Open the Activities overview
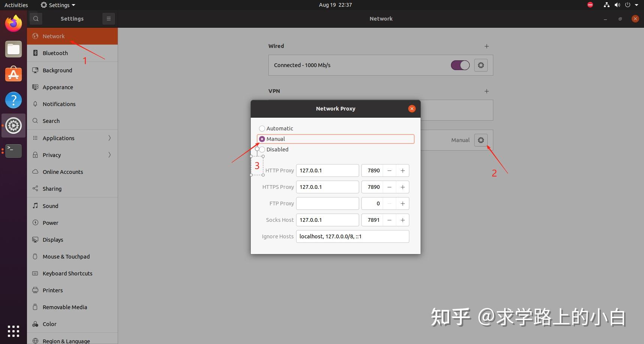Viewport: 644px width, 344px height. [16, 5]
